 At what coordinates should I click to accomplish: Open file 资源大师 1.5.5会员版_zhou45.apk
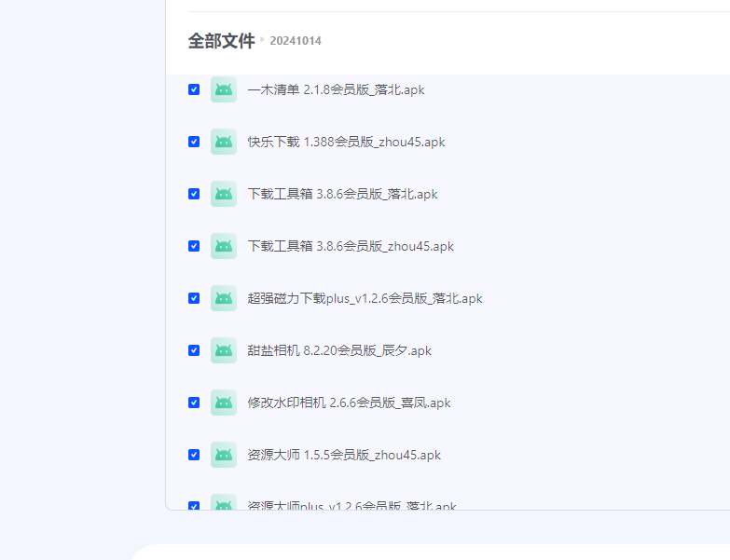(x=344, y=454)
